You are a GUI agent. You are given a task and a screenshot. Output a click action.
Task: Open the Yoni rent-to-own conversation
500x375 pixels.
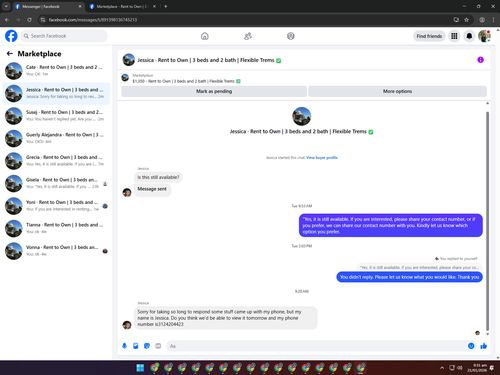point(56,206)
